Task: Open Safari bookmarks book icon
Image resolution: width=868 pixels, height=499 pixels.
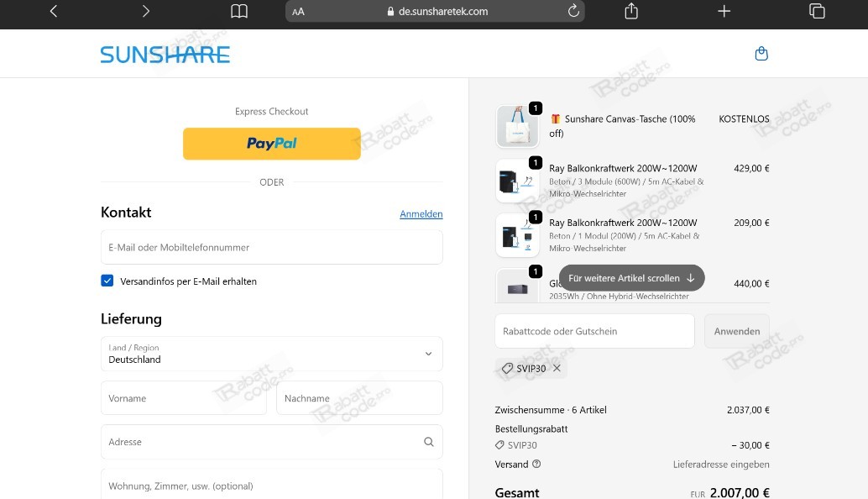Action: point(239,11)
